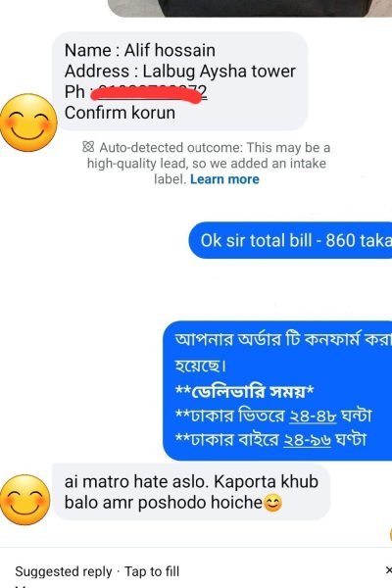392x588 pixels.
Task: Tap the emoji inside the customer's last message
Action: pyautogui.click(x=272, y=504)
